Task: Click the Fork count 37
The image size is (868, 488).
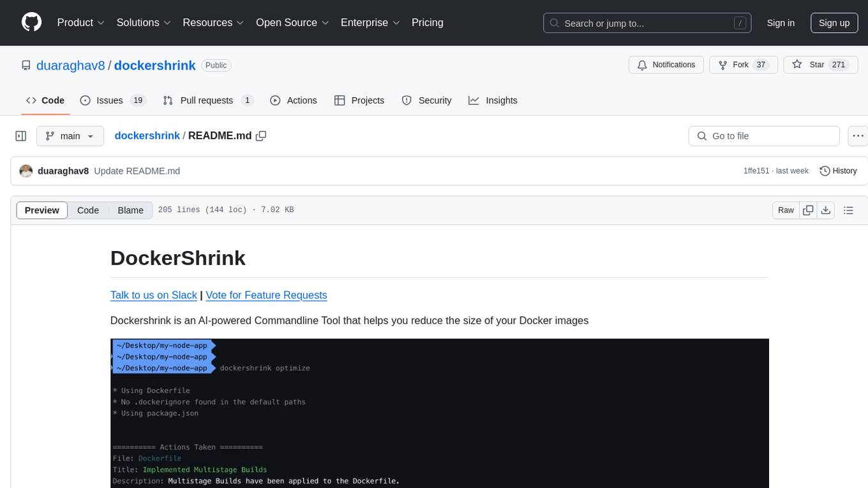Action: tap(760, 65)
